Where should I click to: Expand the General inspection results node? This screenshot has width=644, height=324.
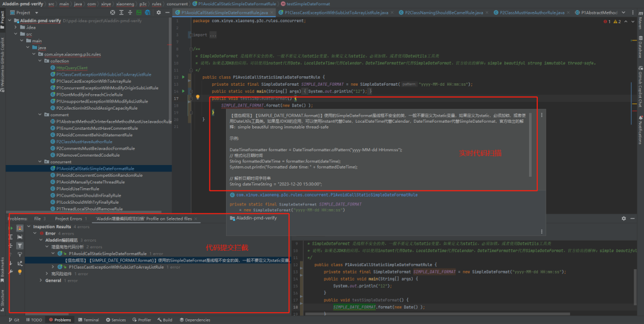pos(41,281)
